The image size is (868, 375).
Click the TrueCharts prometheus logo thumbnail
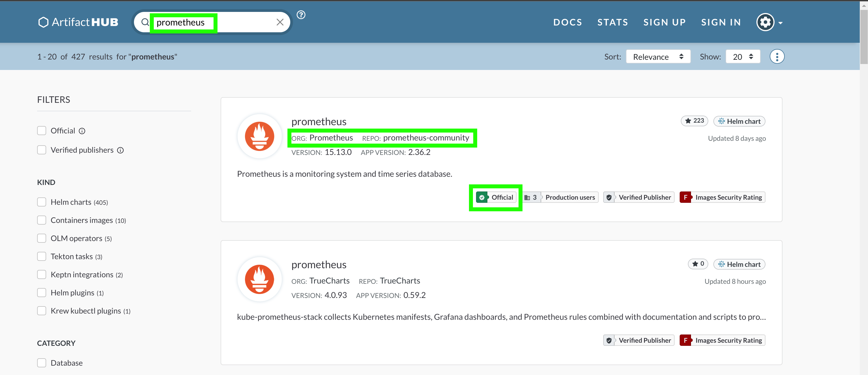(x=259, y=279)
